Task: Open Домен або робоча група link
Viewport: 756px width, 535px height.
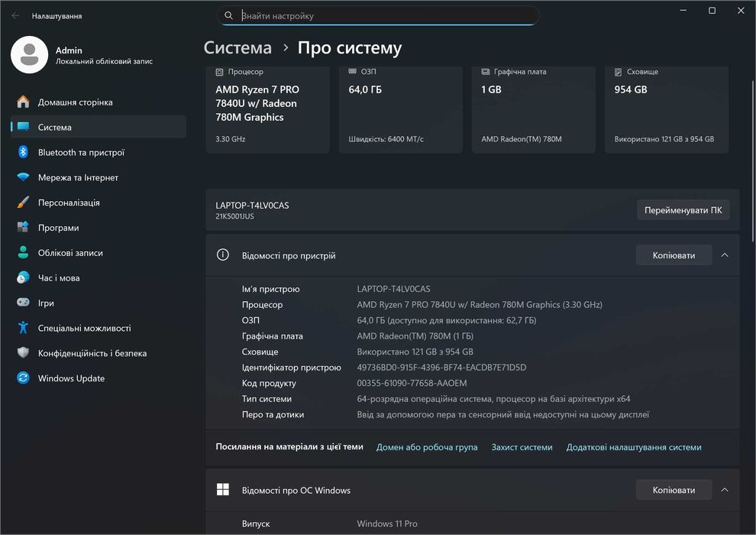Action: [427, 447]
